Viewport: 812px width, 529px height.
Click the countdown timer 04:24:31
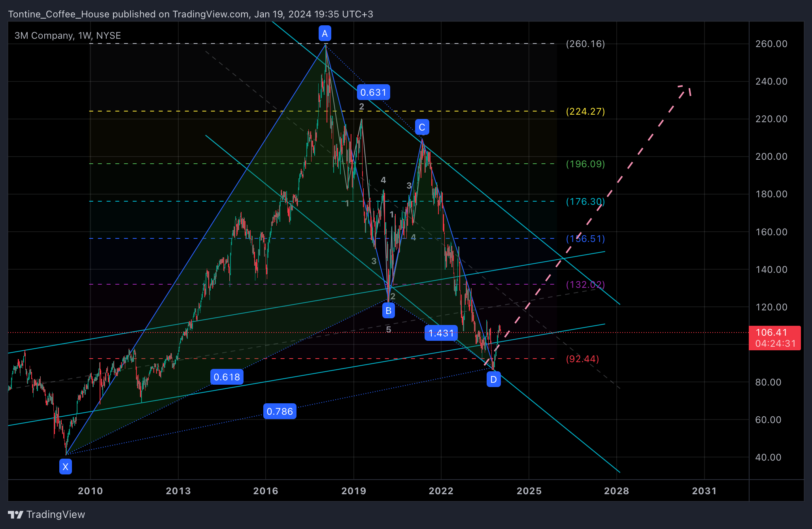click(x=775, y=344)
